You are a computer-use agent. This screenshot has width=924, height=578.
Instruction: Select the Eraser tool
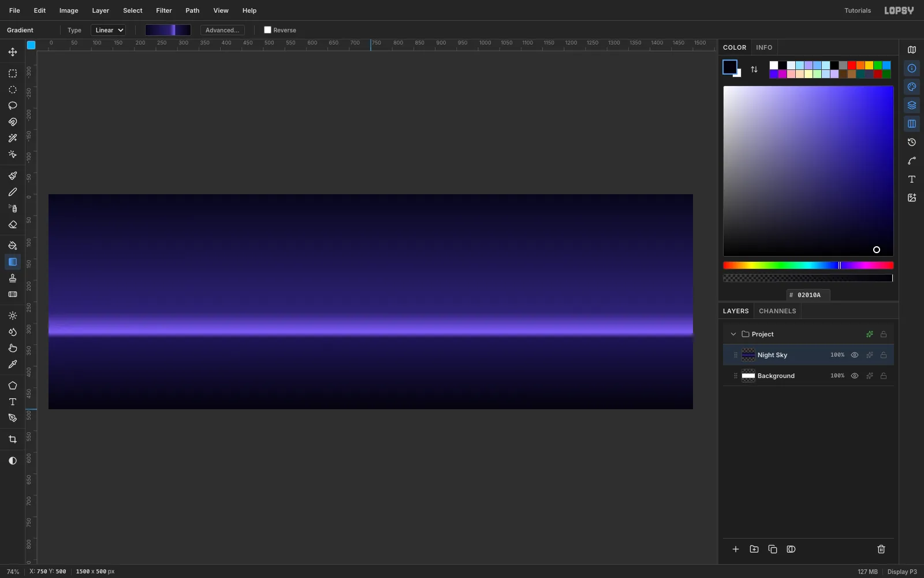coord(13,224)
